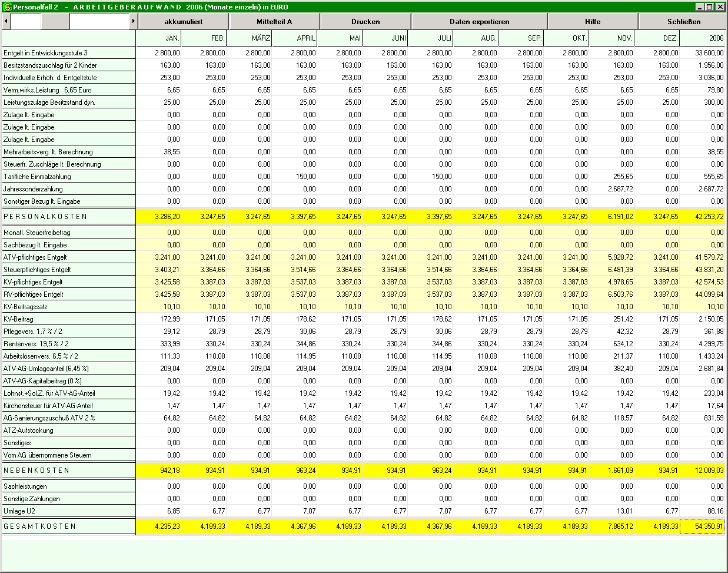Click the row label Jahressonderzahlung

[69, 189]
